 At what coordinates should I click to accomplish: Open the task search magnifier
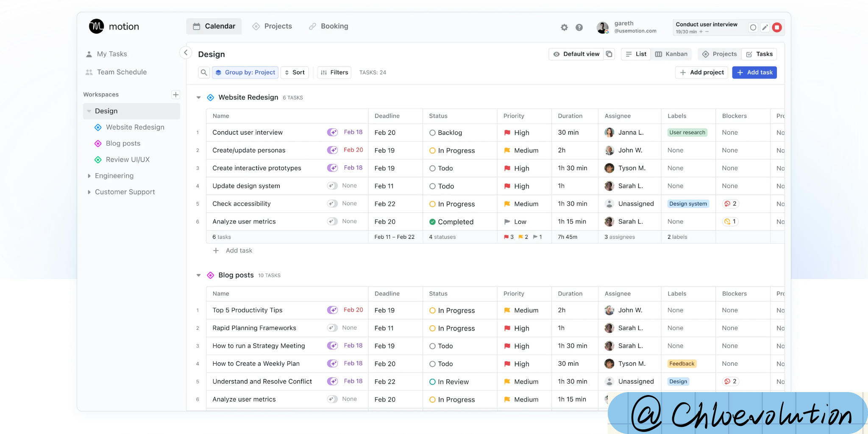tap(204, 72)
